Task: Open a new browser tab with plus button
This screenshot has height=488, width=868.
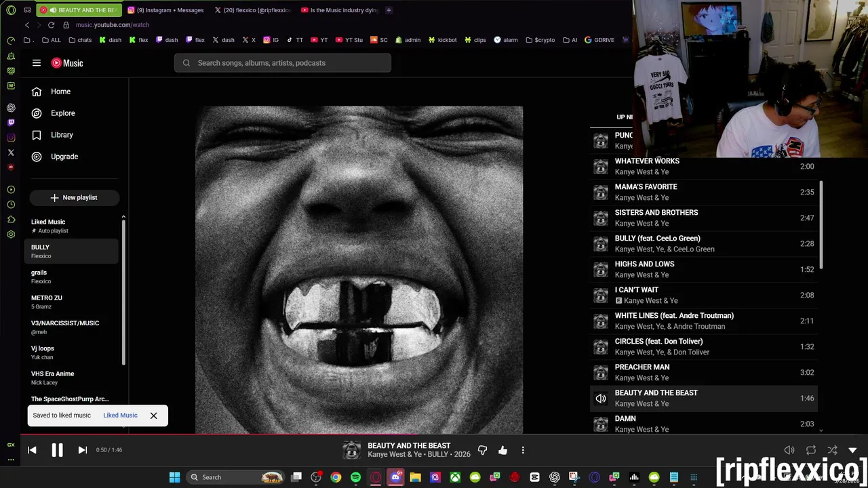Action: (x=389, y=10)
